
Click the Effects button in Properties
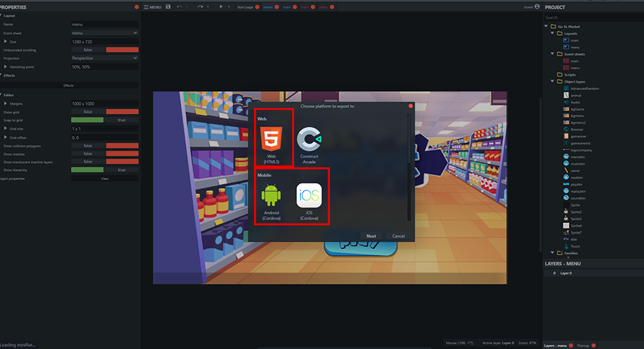[x=69, y=85]
